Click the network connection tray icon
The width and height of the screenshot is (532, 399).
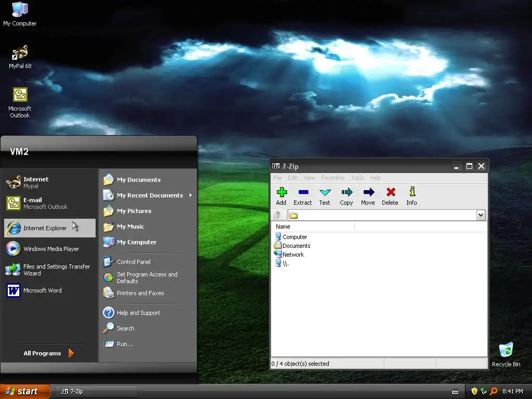point(484,391)
